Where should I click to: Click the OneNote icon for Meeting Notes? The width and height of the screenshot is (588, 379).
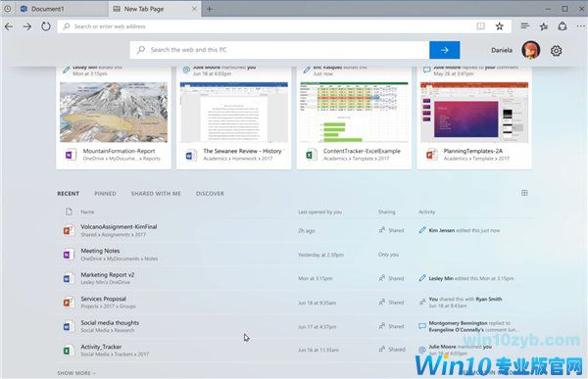pyautogui.click(x=69, y=255)
